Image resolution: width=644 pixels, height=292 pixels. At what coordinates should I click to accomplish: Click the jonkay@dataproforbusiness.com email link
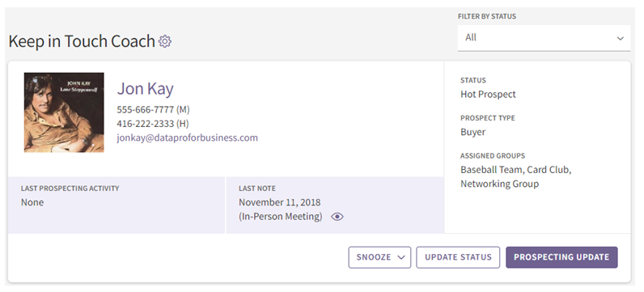pos(187,138)
